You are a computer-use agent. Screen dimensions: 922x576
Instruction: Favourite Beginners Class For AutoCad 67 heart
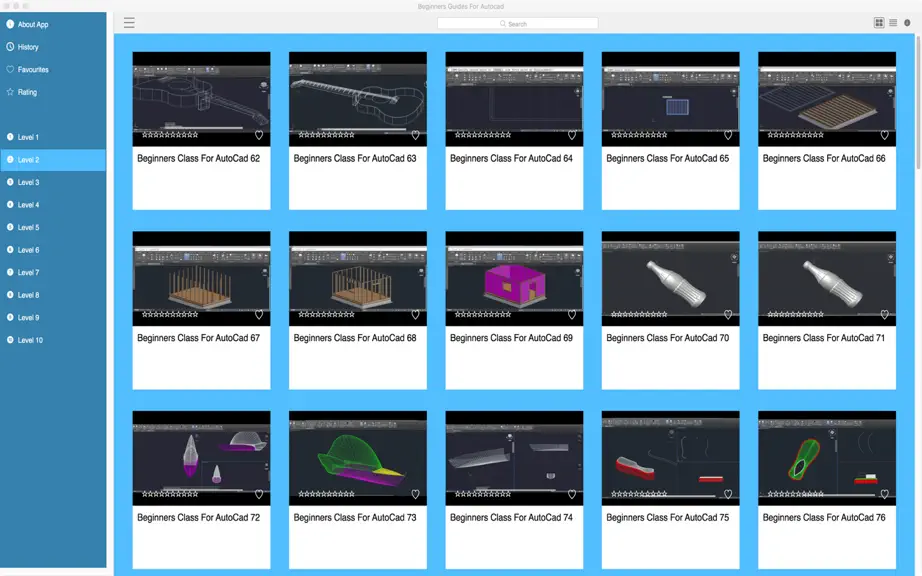click(259, 315)
